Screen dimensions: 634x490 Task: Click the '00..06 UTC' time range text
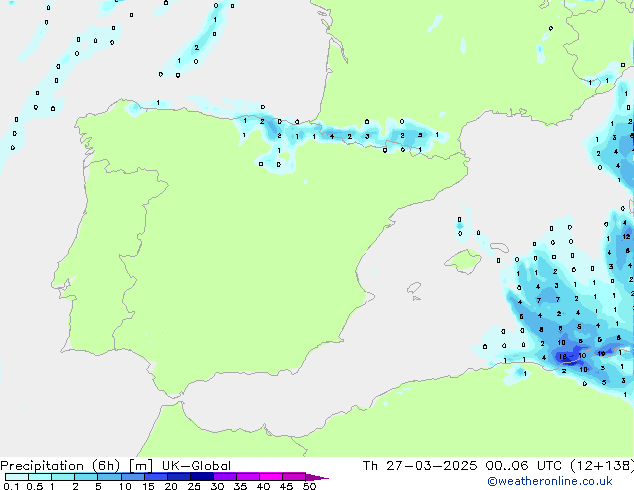[x=524, y=466]
